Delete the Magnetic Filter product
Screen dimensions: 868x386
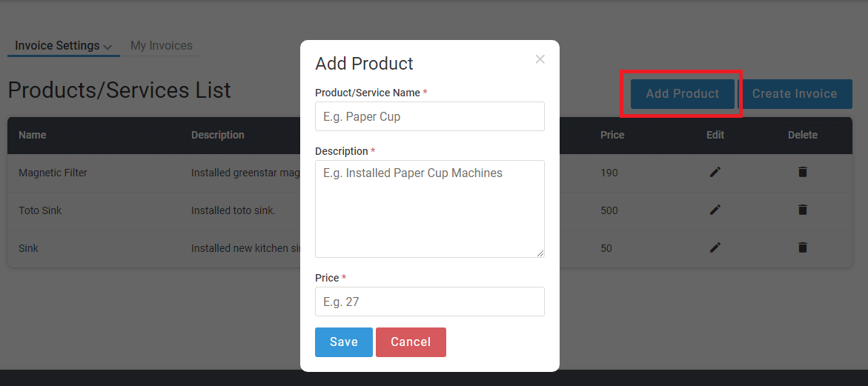pos(803,173)
